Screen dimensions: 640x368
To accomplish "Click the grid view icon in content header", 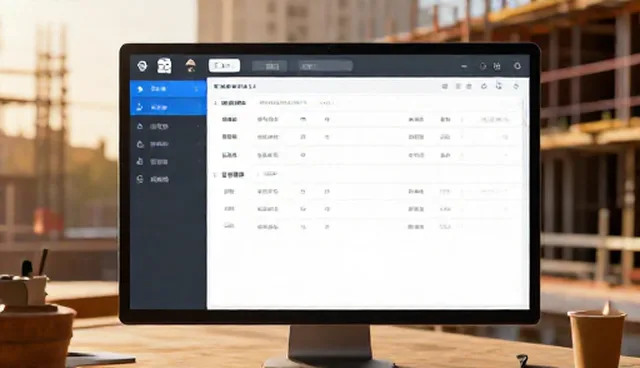I will click(x=445, y=86).
